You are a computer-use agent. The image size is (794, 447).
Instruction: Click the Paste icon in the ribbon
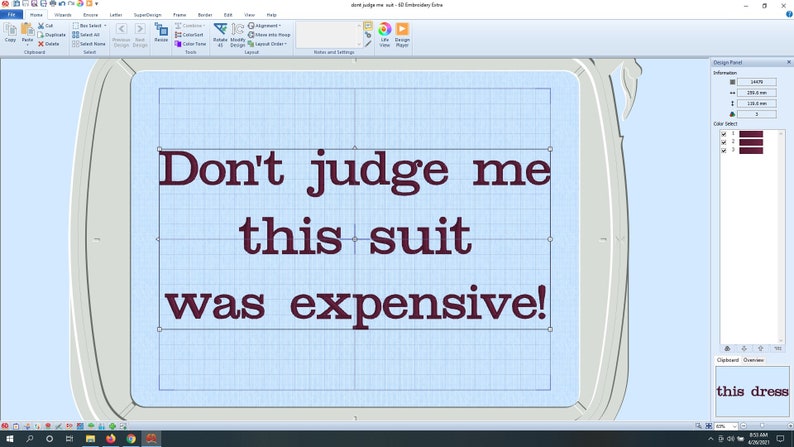pyautogui.click(x=27, y=32)
